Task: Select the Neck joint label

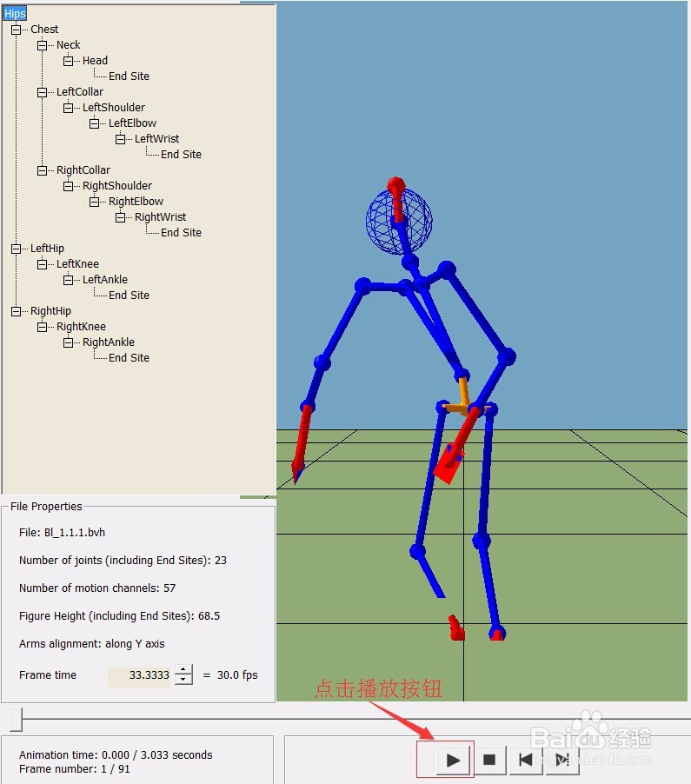Action: click(69, 45)
